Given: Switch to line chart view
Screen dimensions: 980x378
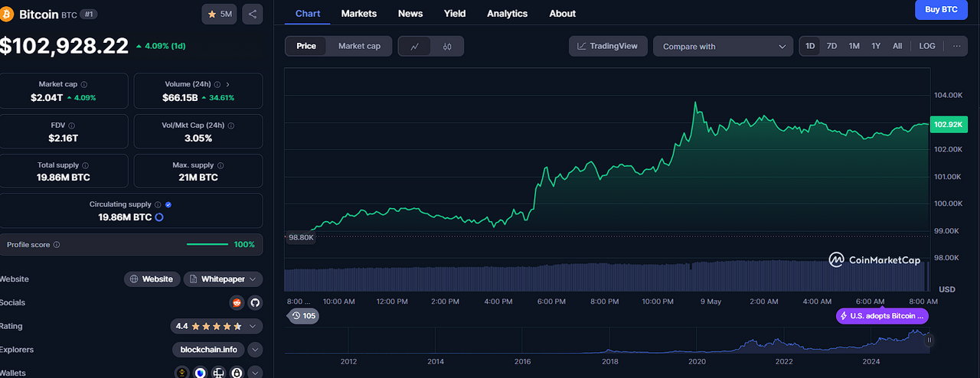Looking at the screenshot, I should 415,47.
